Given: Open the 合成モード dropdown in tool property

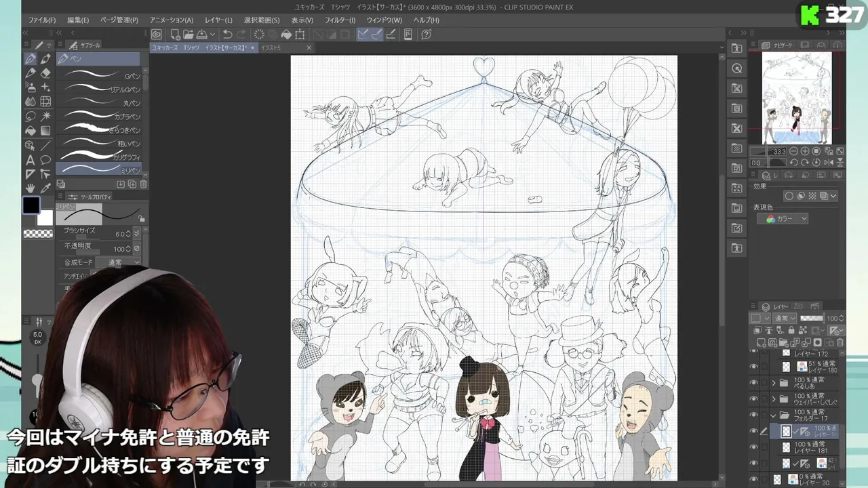Looking at the screenshot, I should point(119,262).
